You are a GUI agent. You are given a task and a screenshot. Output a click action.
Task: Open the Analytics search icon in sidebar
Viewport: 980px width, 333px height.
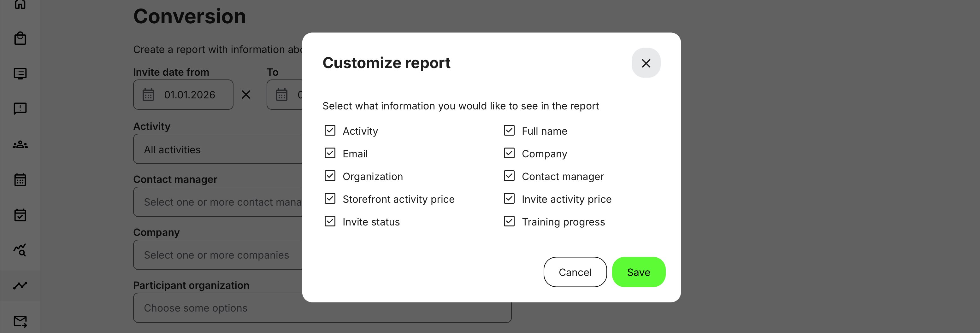tap(20, 250)
